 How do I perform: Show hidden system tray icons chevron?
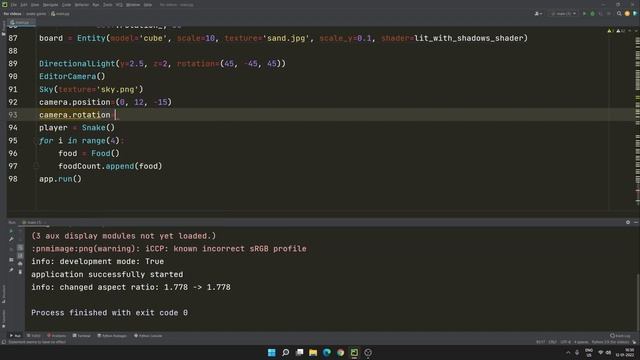coord(568,353)
